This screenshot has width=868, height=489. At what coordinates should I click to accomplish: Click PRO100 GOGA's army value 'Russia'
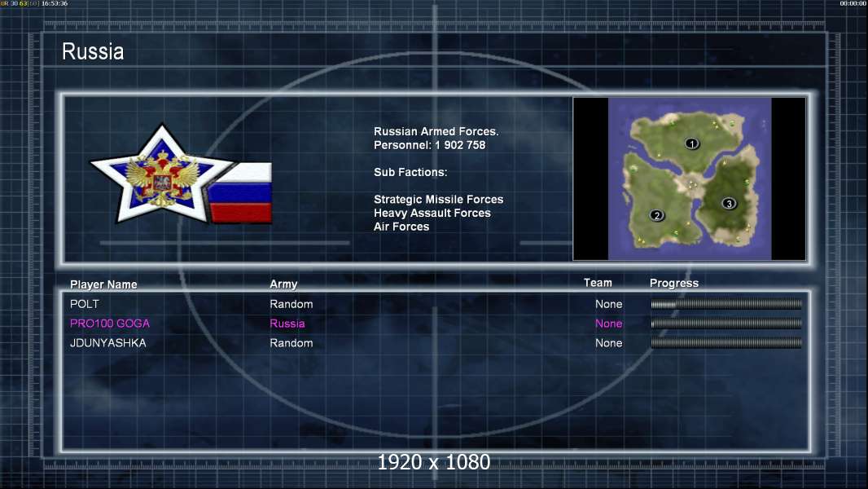[x=287, y=324]
